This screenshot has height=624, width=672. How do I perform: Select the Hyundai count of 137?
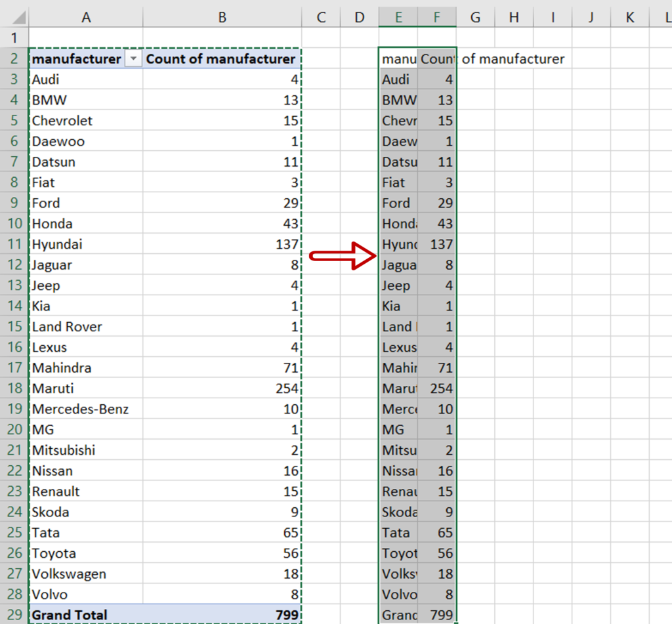click(x=221, y=244)
